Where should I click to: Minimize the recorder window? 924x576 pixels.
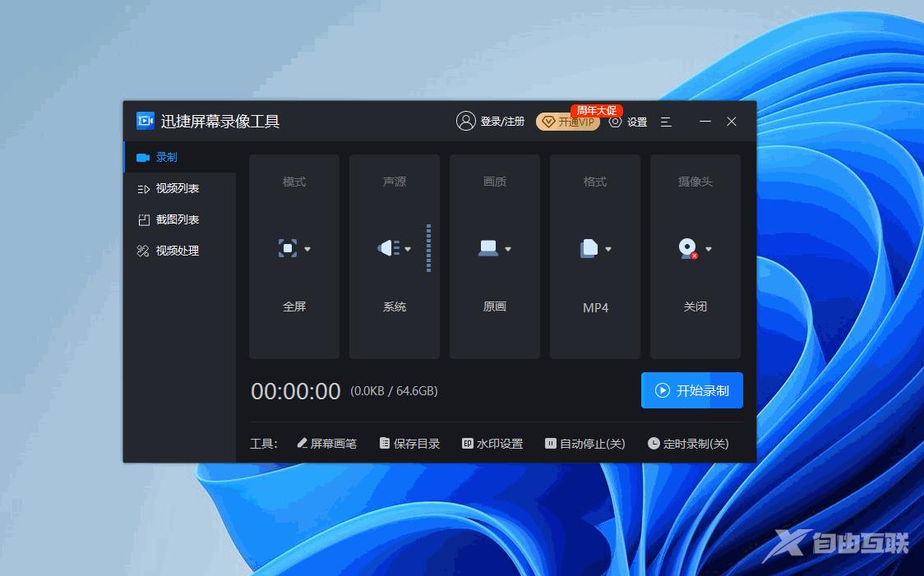click(705, 122)
